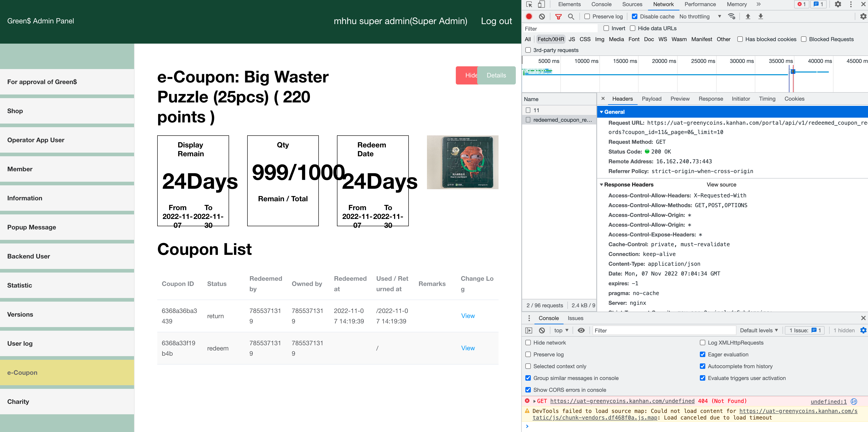Click the import HAR upload arrow
868x432 pixels.
pyautogui.click(x=748, y=17)
